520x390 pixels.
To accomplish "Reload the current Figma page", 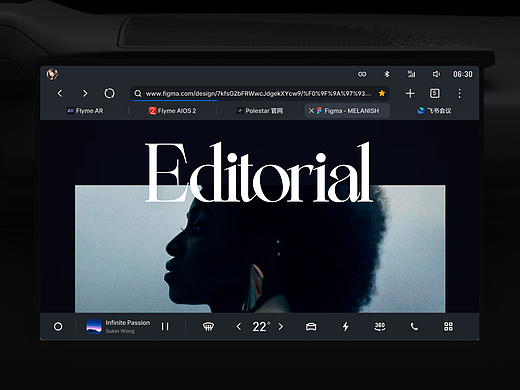I will (109, 93).
